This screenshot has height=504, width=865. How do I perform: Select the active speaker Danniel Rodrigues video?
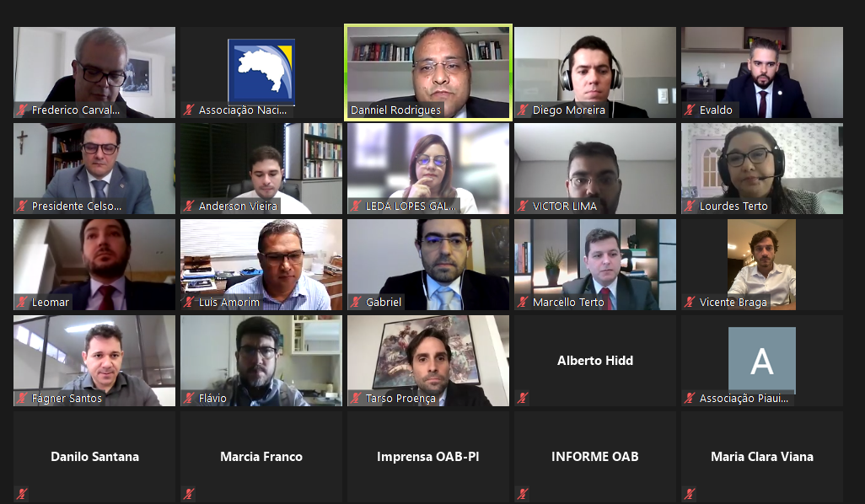(x=428, y=72)
